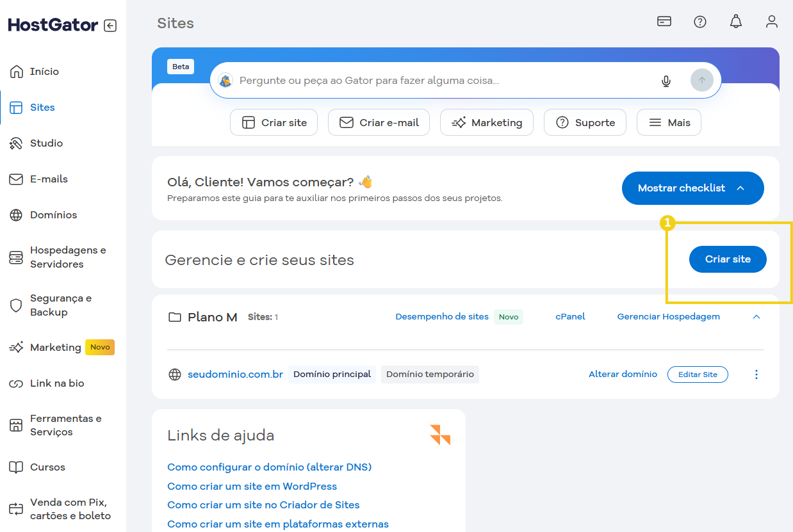The height and width of the screenshot is (532, 793).
Task: Open three-dot options menu for seudominio.com.br
Action: click(x=756, y=375)
